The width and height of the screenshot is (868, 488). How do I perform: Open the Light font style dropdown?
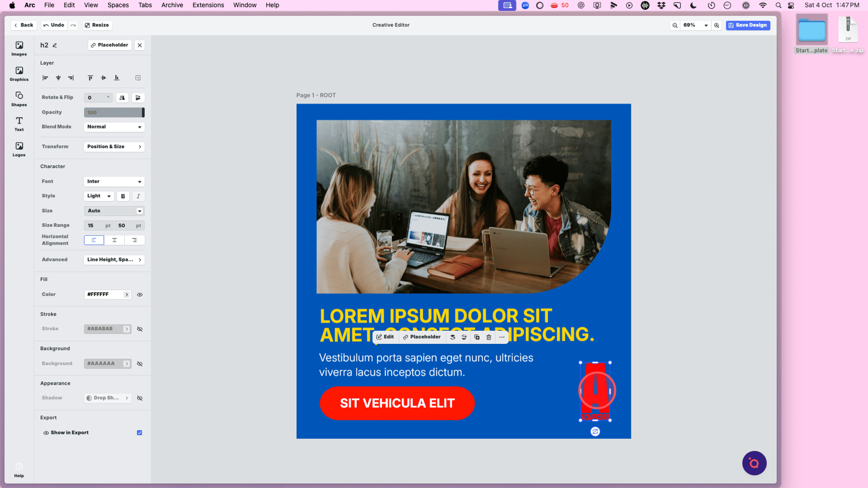(99, 196)
